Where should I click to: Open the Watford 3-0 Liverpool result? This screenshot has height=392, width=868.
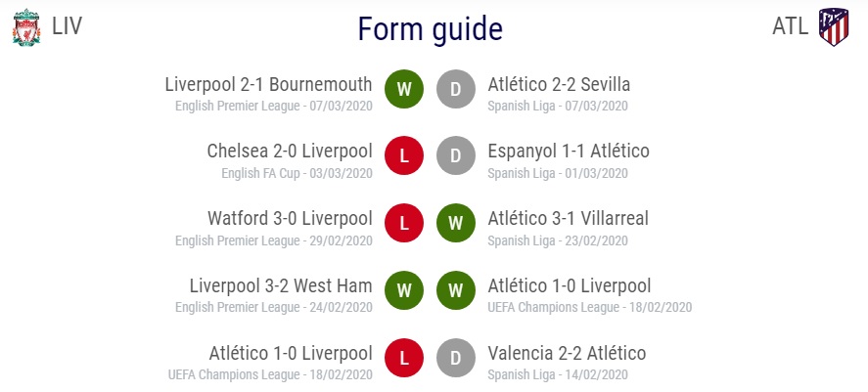290,218
